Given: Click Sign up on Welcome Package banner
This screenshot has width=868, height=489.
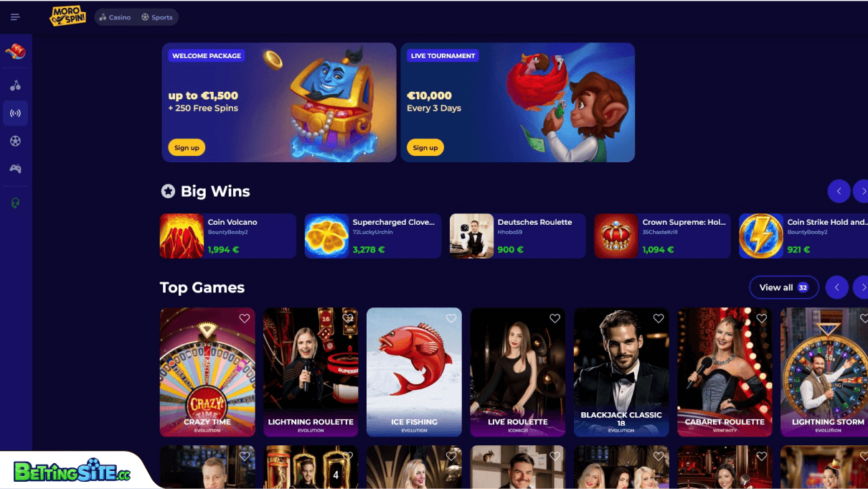Looking at the screenshot, I should (x=187, y=147).
